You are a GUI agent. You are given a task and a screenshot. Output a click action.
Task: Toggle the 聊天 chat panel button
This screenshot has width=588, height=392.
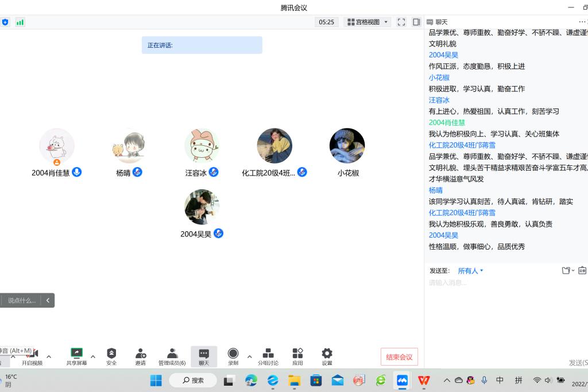(x=204, y=356)
